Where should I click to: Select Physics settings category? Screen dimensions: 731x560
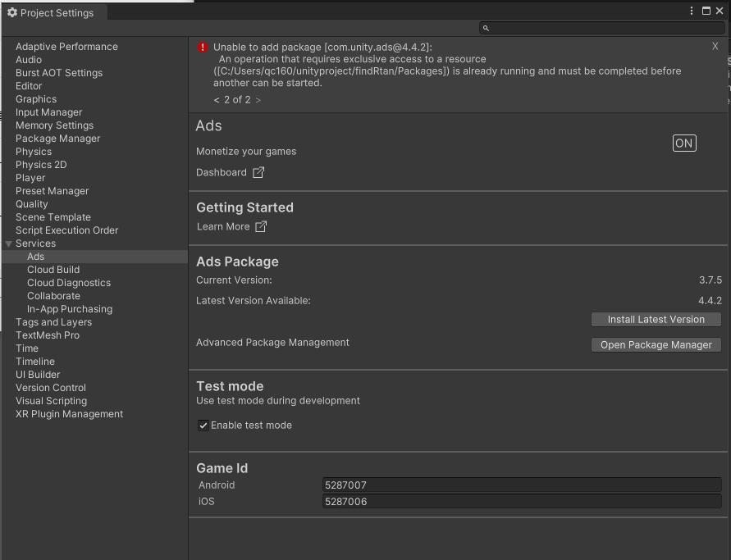pyautogui.click(x=34, y=152)
